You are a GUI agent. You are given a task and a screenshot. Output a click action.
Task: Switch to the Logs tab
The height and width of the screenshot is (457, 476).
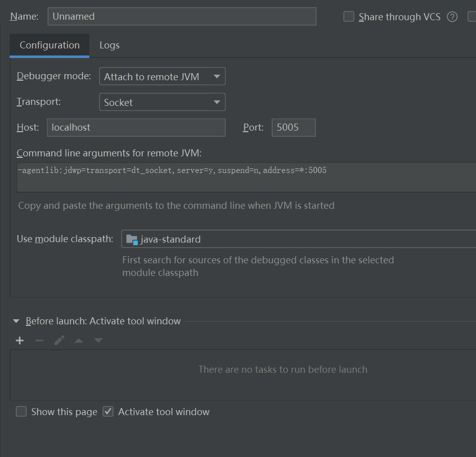[x=109, y=45]
